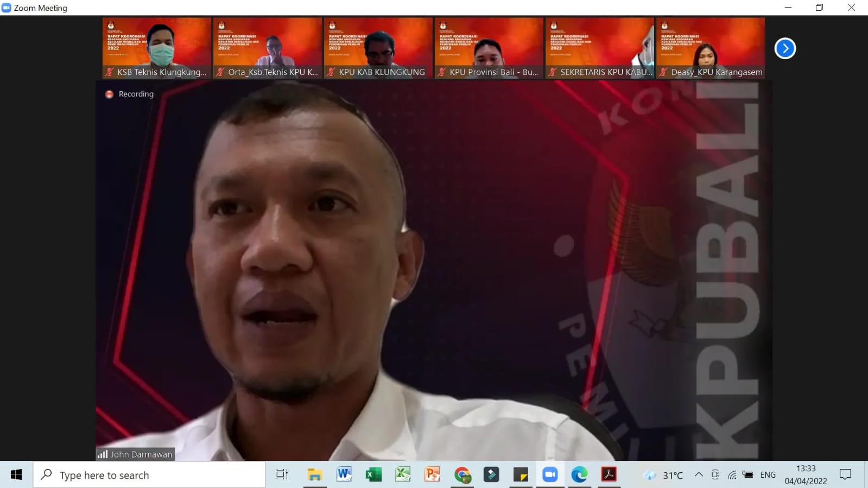
Task: Open Adobe Acrobat Reader taskbar icon
Action: pyautogui.click(x=609, y=475)
